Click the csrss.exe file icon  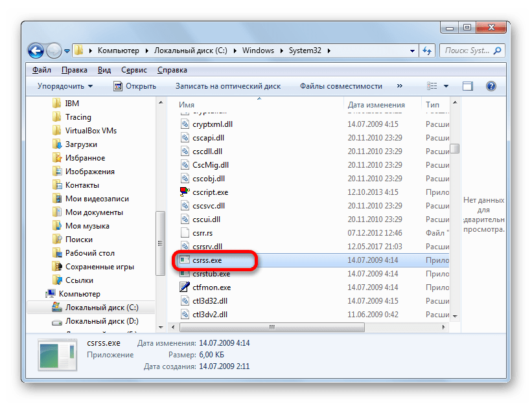point(185,260)
